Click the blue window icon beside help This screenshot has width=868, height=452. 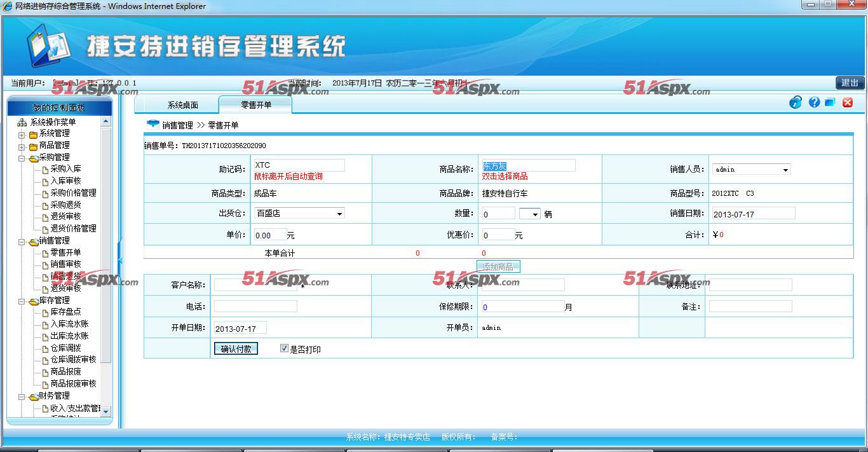pyautogui.click(x=830, y=102)
